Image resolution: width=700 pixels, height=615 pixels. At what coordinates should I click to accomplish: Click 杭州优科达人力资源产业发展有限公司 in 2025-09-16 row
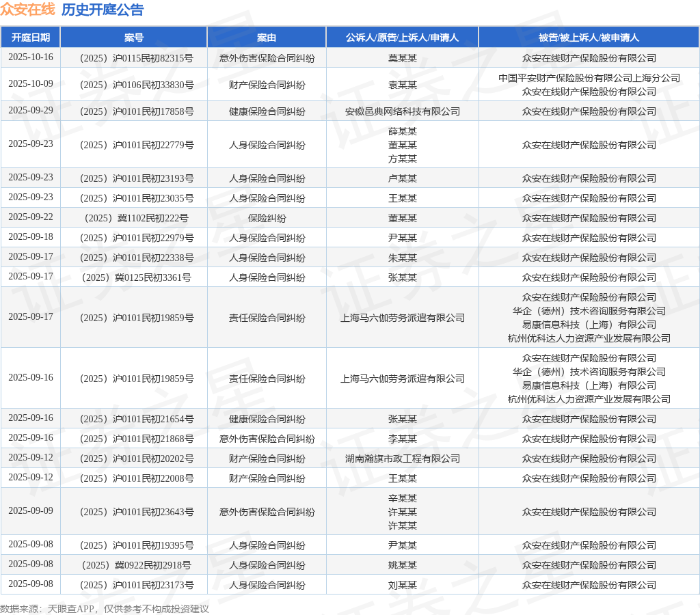(x=589, y=400)
